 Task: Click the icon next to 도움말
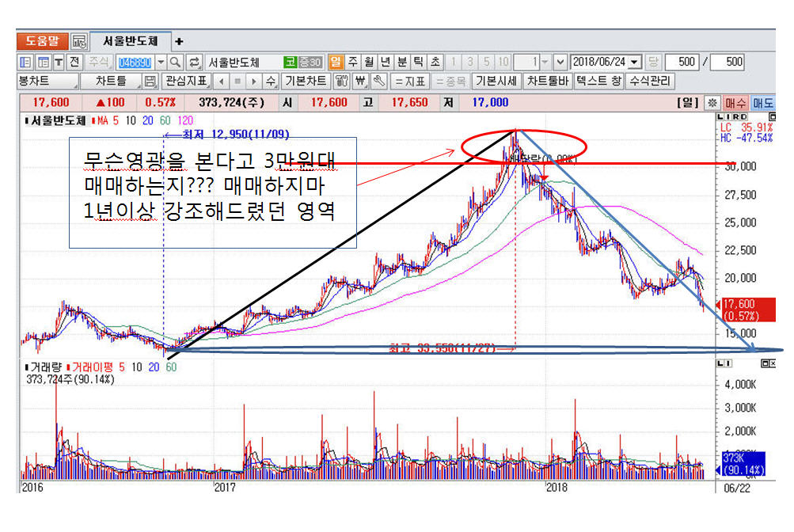[79, 41]
